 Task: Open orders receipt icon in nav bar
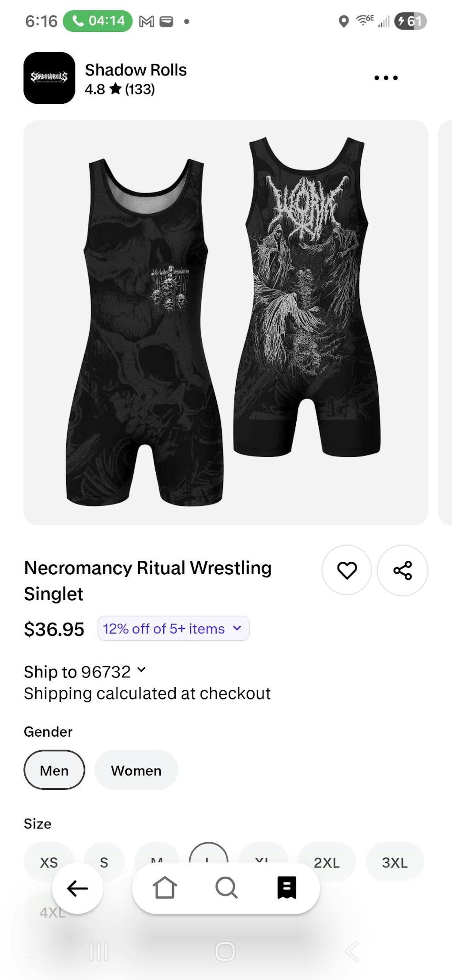tap(286, 888)
